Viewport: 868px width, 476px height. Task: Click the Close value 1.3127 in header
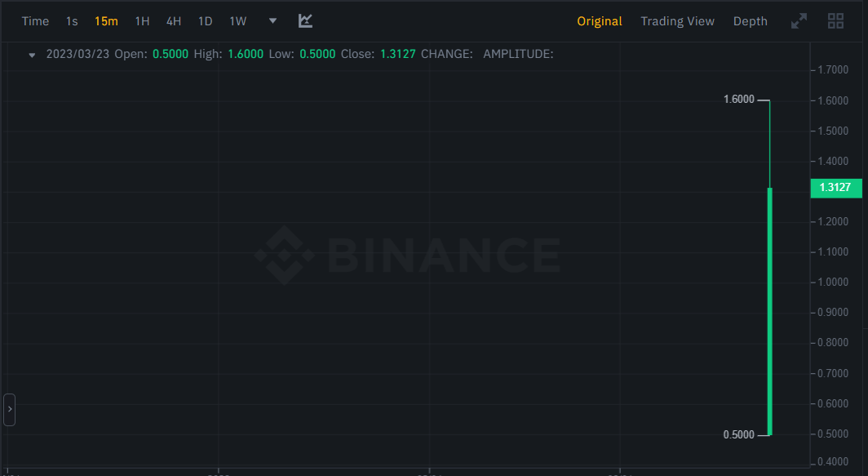pyautogui.click(x=398, y=55)
